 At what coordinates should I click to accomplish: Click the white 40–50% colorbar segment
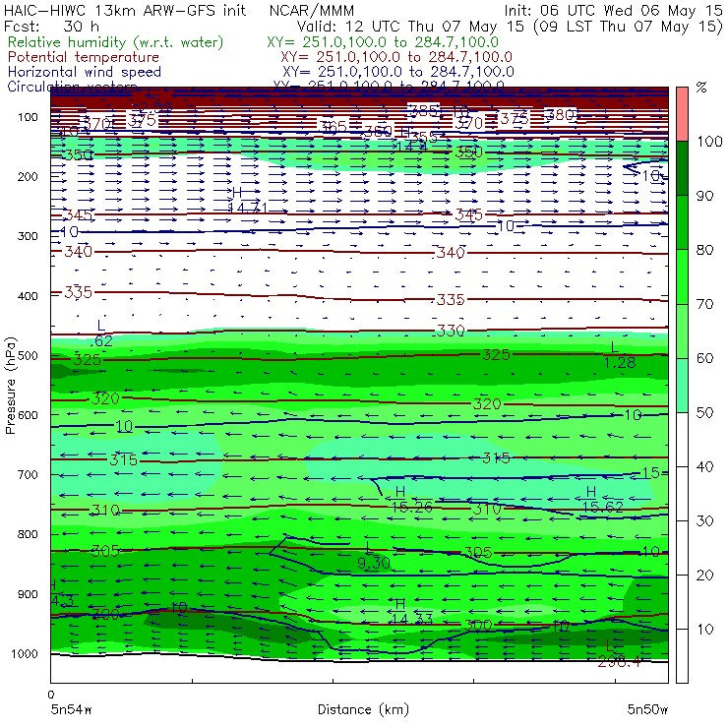(682, 439)
